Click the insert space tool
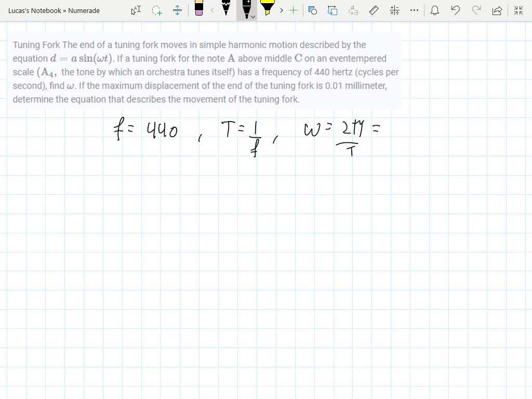 178,10
